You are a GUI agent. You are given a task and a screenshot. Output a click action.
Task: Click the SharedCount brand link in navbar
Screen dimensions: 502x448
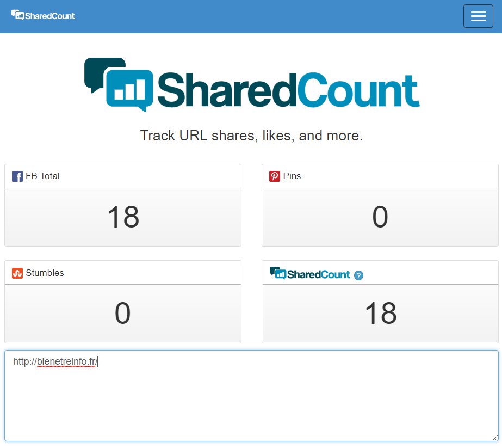tap(44, 16)
